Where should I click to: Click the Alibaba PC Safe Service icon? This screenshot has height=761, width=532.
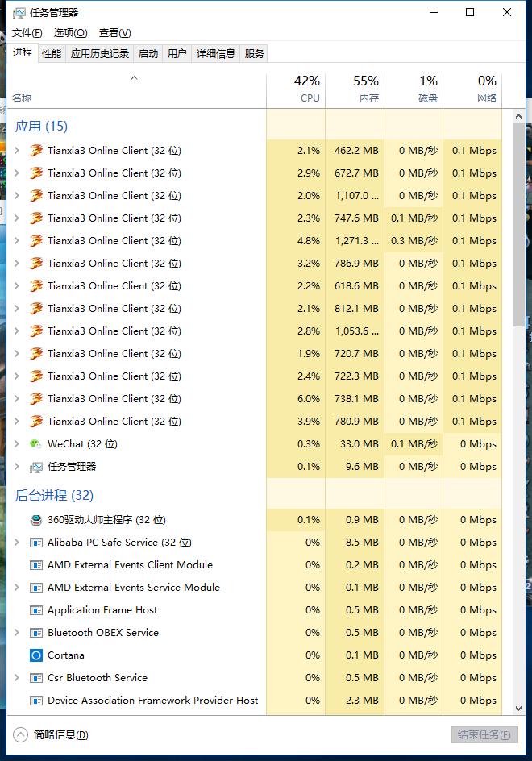pos(36,543)
